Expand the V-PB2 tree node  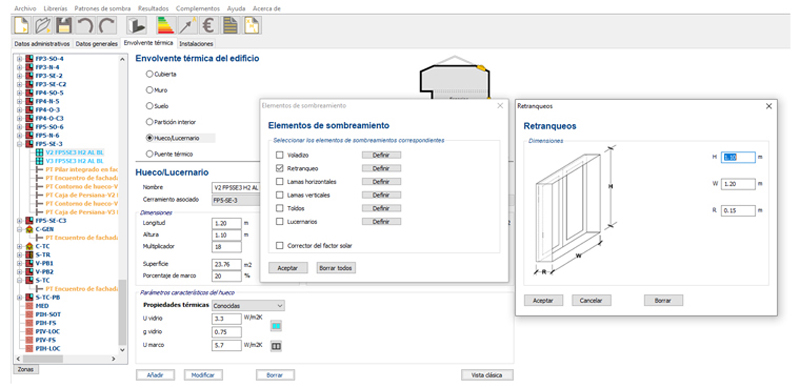coord(20,272)
